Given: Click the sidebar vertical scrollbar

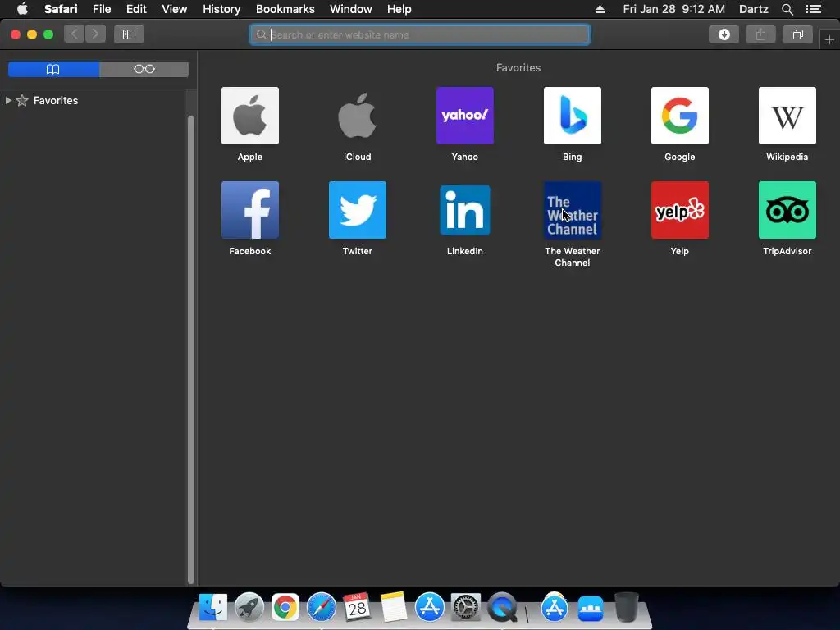Looking at the screenshot, I should (190, 349).
